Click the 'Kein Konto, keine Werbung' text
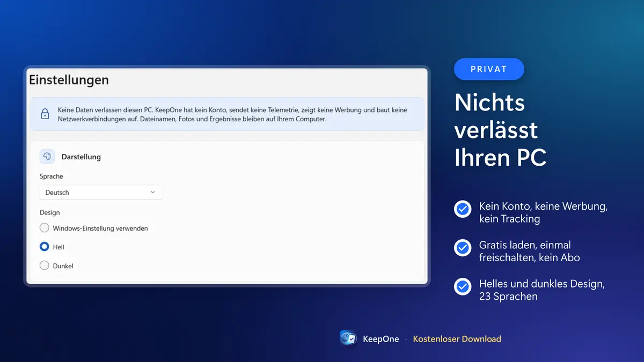This screenshot has height=362, width=644. coord(543,212)
